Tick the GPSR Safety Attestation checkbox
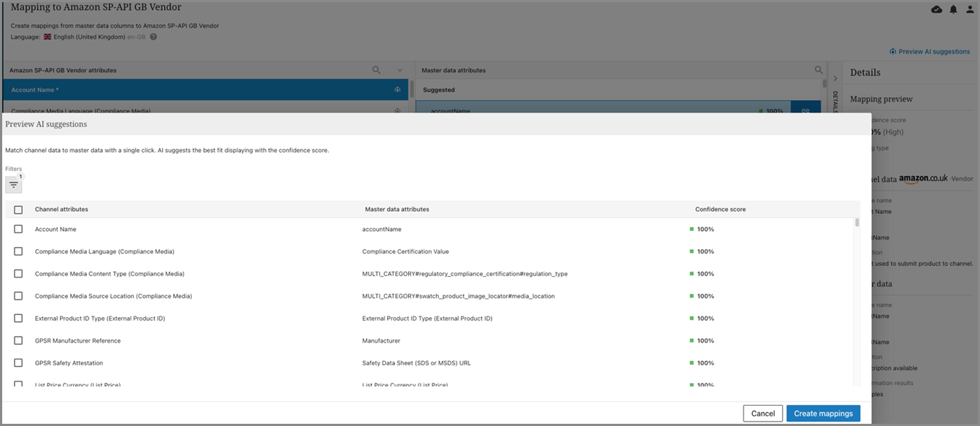The height and width of the screenshot is (426, 980). 18,363
